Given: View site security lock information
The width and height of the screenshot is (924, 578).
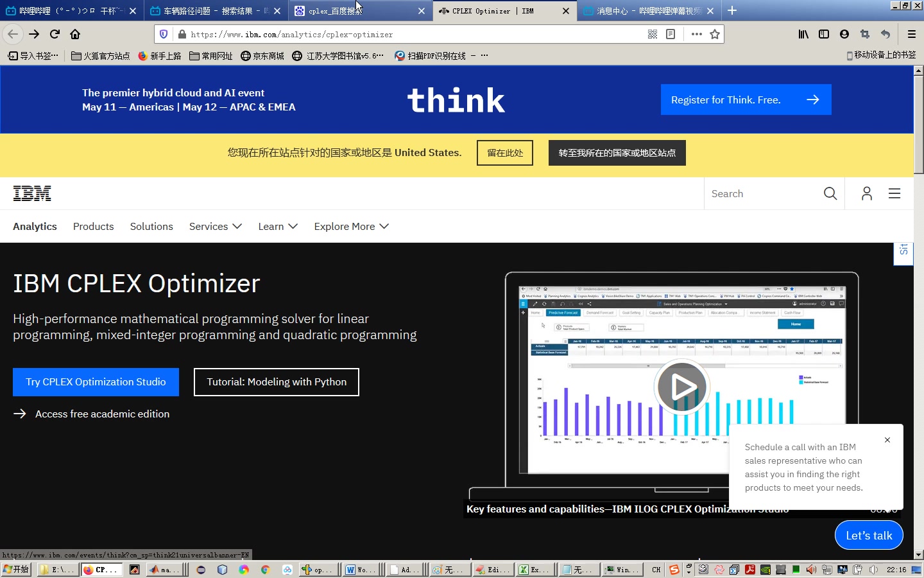Looking at the screenshot, I should click(182, 34).
